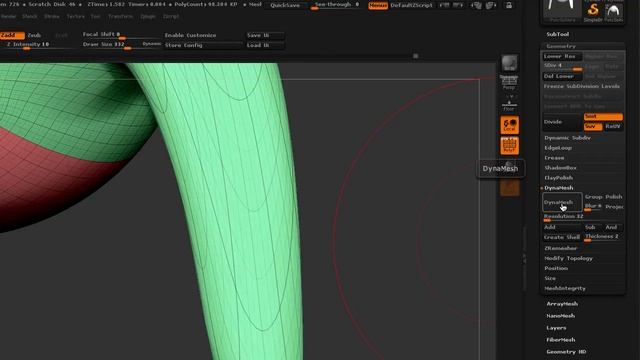Expand ClayPolish subsection
The width and height of the screenshot is (640, 360).
click(x=559, y=178)
